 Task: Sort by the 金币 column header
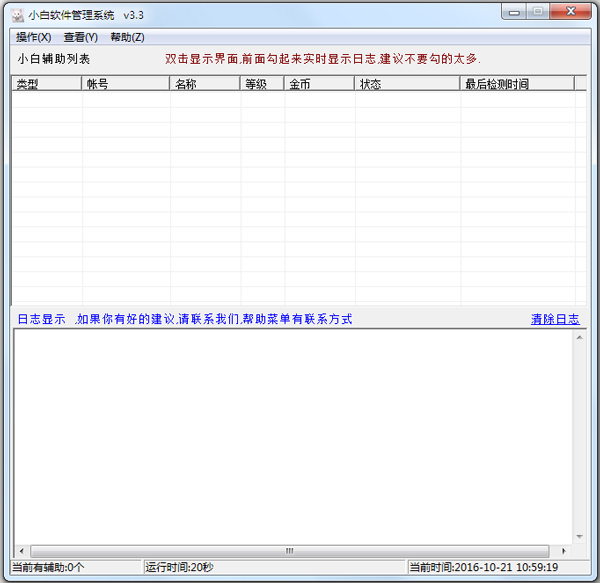pos(320,84)
